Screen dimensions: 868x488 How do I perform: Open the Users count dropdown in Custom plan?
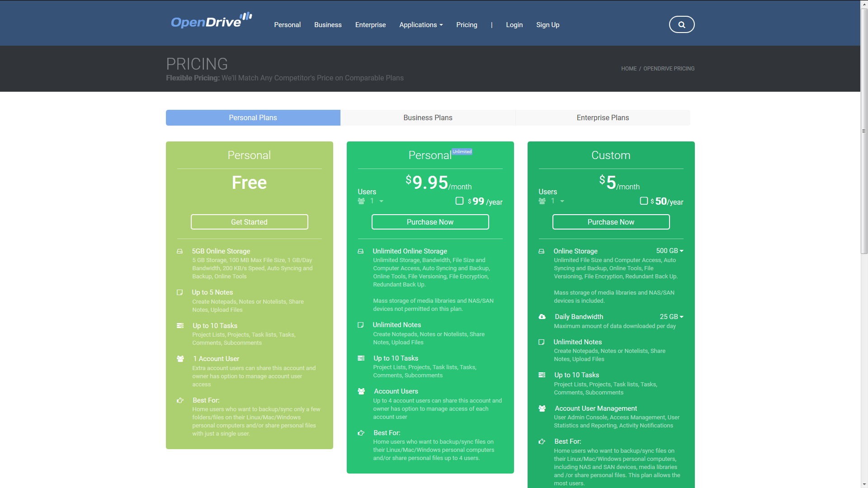[x=557, y=201]
